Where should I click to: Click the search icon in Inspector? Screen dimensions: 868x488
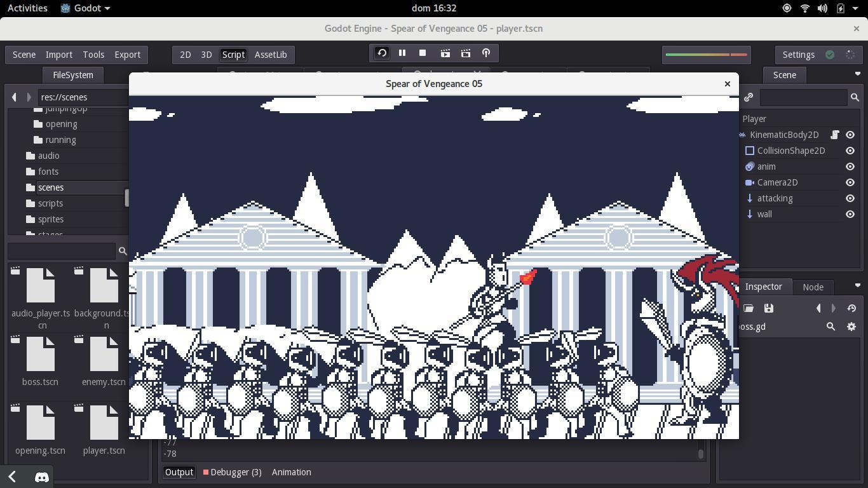pos(831,327)
